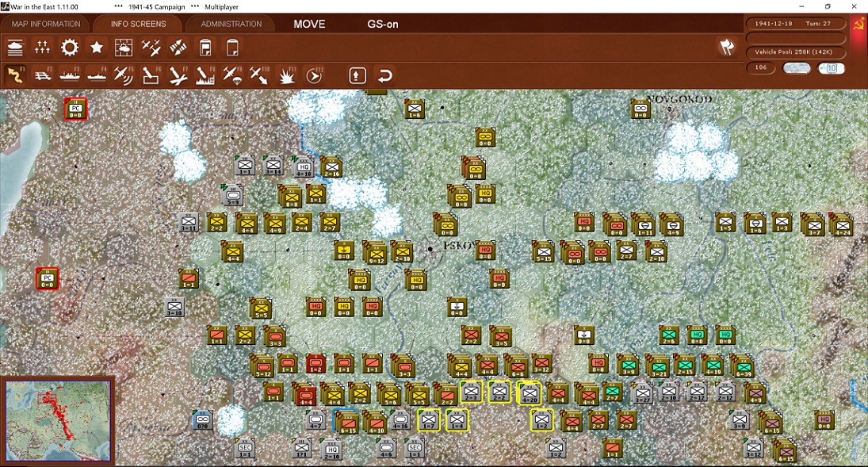Image resolution: width=868 pixels, height=467 pixels.
Task: Open the rocket-shaped info icon
Action: click(178, 48)
